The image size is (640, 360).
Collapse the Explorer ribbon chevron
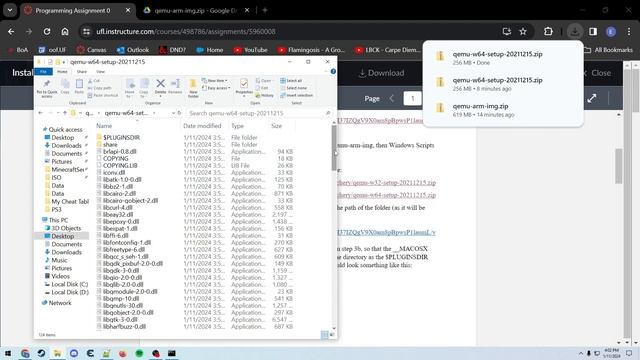pyautogui.click(x=326, y=71)
